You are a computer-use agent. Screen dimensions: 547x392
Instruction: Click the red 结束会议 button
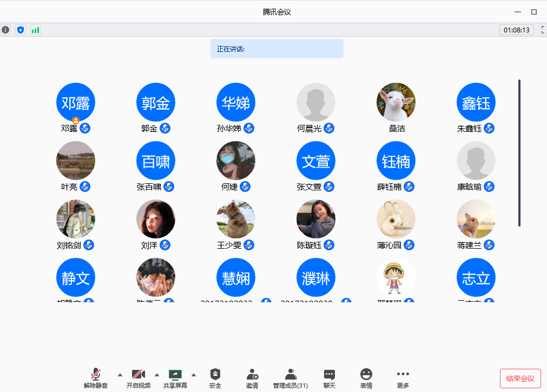(x=520, y=378)
